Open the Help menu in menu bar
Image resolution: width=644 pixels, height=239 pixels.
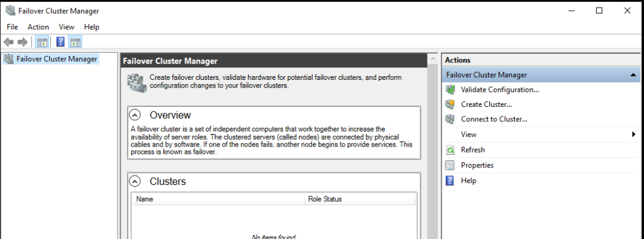click(x=92, y=27)
